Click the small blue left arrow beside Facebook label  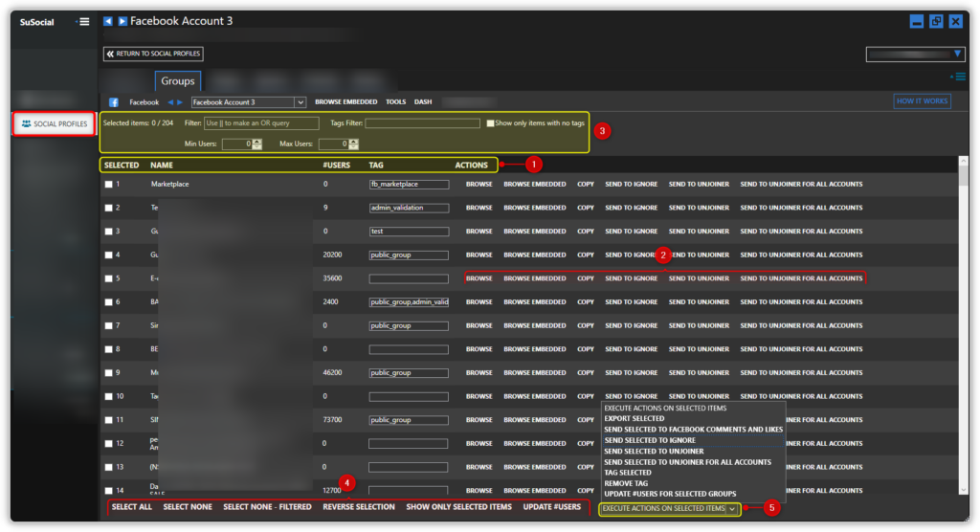[170, 101]
